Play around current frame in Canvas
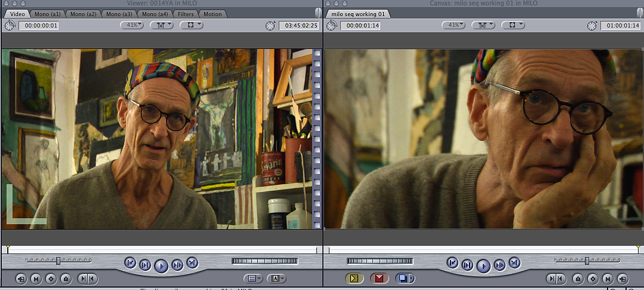 pos(499,265)
